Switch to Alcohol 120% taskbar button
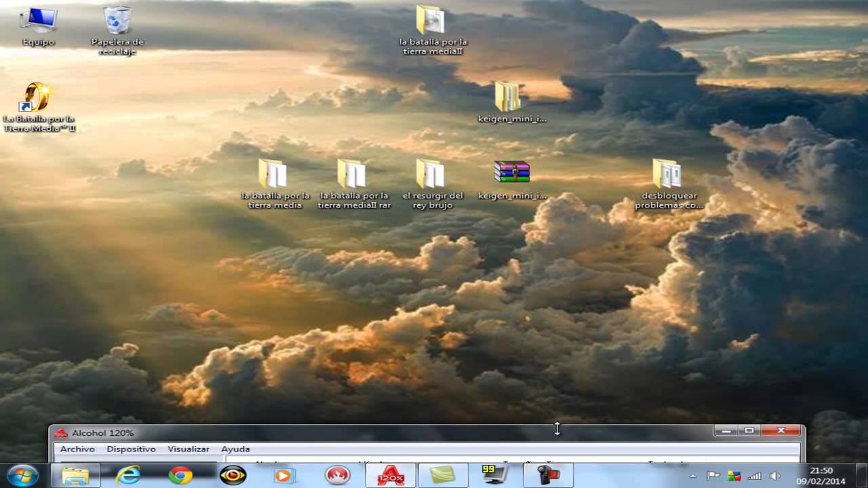 click(x=390, y=475)
